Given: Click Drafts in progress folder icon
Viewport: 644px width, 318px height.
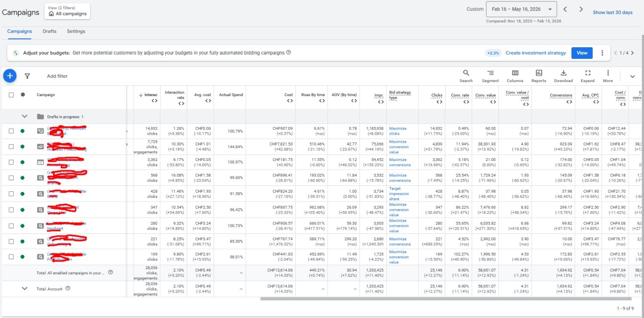Looking at the screenshot, I should pos(40,117).
